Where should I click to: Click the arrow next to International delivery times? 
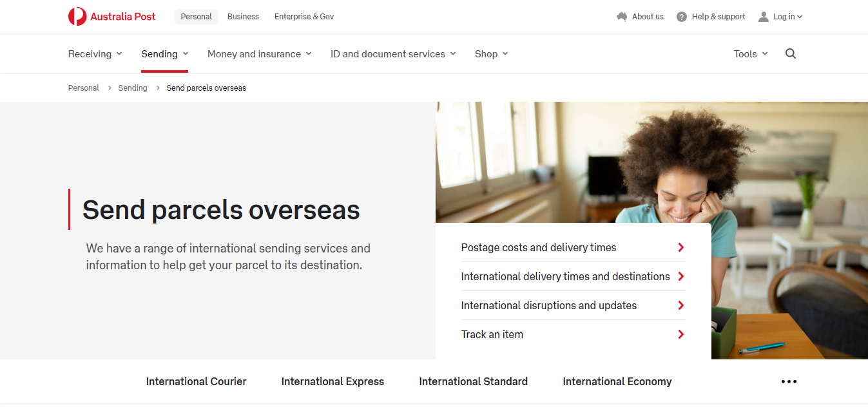click(680, 276)
